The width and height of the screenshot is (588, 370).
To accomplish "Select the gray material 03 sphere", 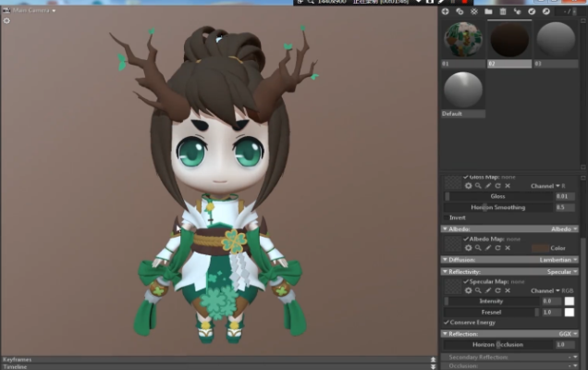I will pyautogui.click(x=556, y=40).
